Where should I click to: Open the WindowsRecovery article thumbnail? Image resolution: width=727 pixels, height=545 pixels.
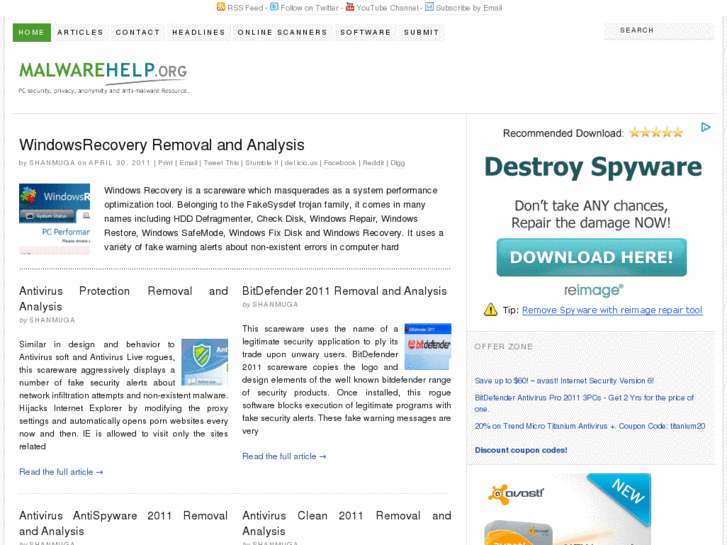(54, 219)
